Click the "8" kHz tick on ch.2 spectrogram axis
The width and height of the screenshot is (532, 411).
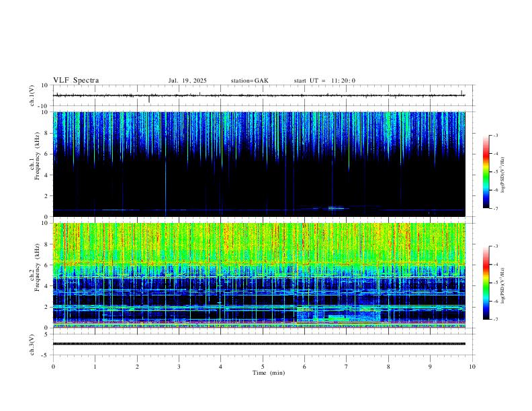click(47, 244)
